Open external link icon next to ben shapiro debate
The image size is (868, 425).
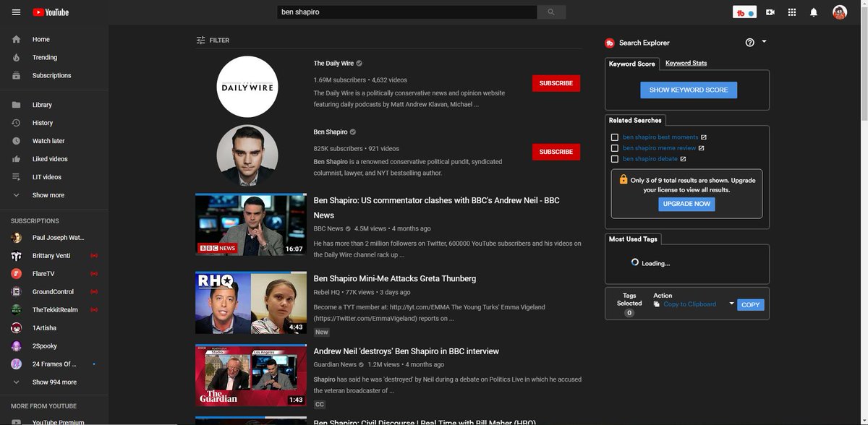tap(683, 159)
